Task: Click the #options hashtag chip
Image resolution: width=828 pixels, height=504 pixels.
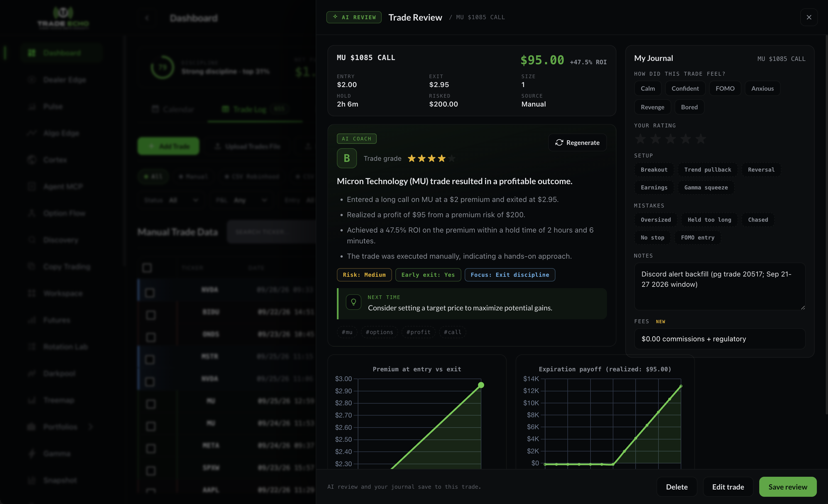Action: point(379,332)
